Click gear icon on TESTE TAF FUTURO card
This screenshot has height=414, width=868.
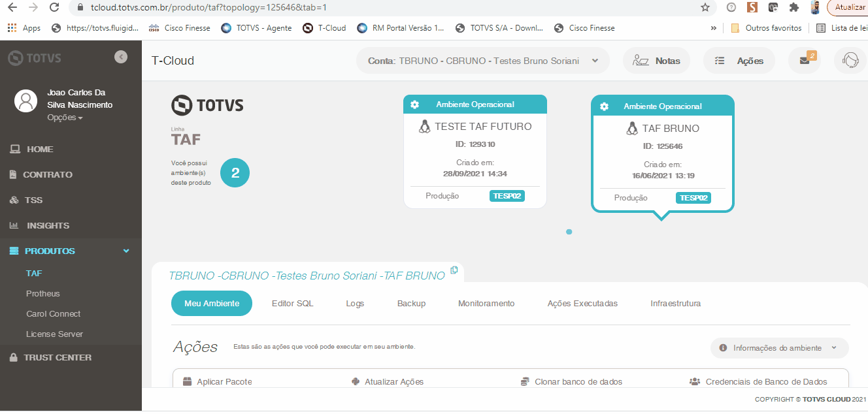[414, 104]
